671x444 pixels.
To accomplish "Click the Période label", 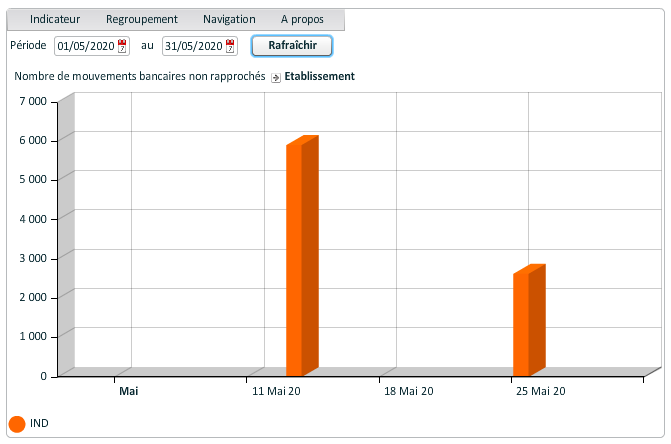I will tap(28, 45).
